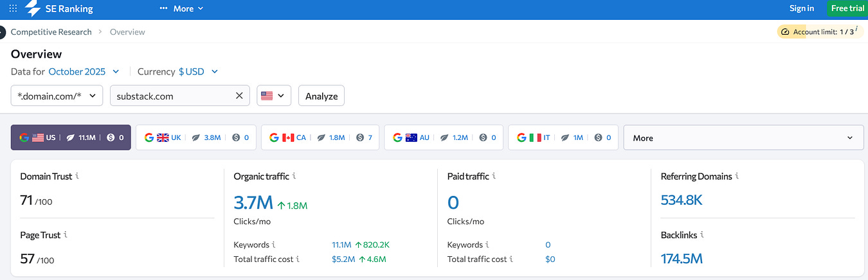Click the SE Ranking logo
The height and width of the screenshot is (280, 868).
coord(59,8)
